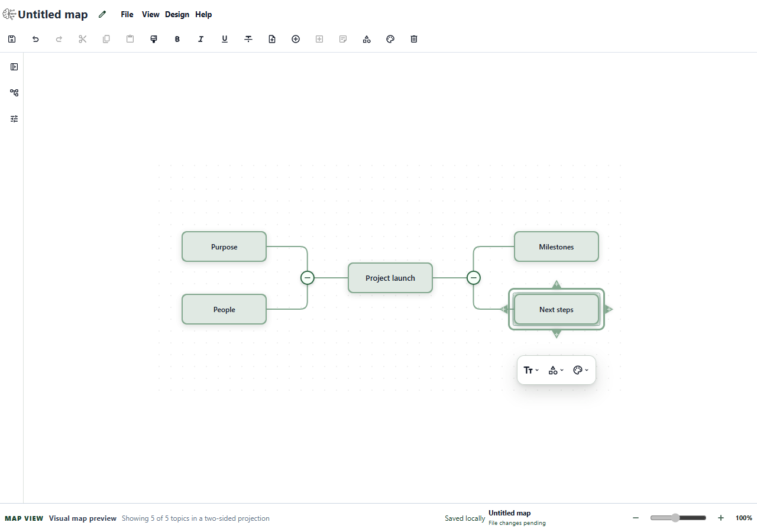Apply italic formatting to the topic
The image size is (757, 532).
tap(201, 39)
